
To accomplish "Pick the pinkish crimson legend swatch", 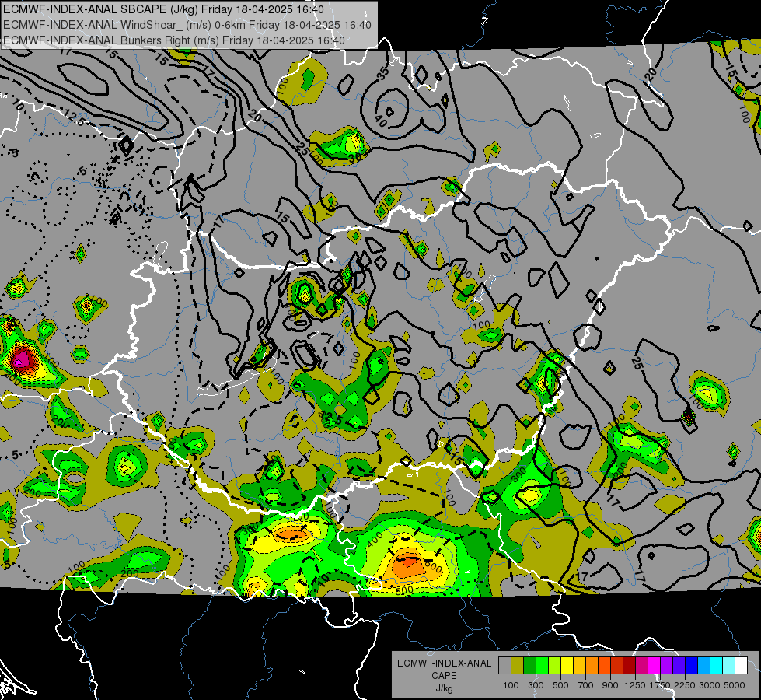I will click(641, 666).
